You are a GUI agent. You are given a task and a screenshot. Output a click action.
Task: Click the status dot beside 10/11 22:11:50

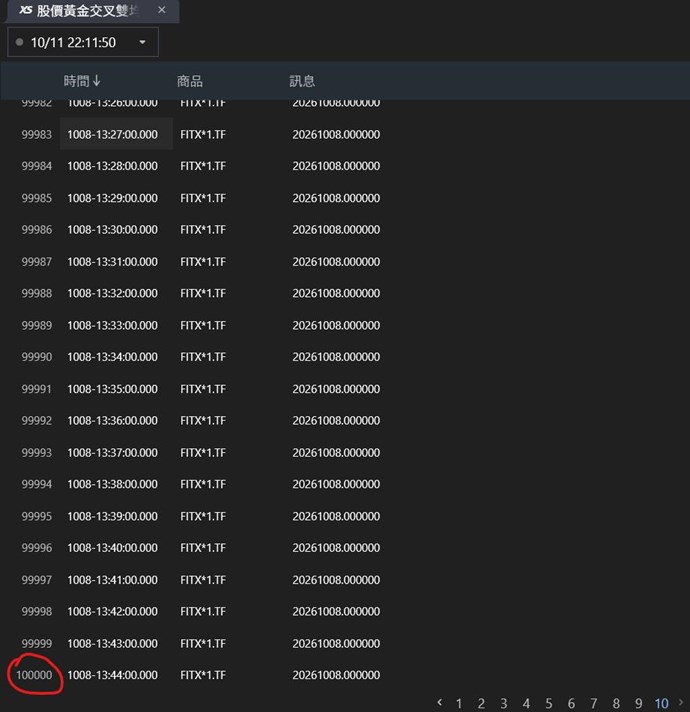[x=19, y=42]
